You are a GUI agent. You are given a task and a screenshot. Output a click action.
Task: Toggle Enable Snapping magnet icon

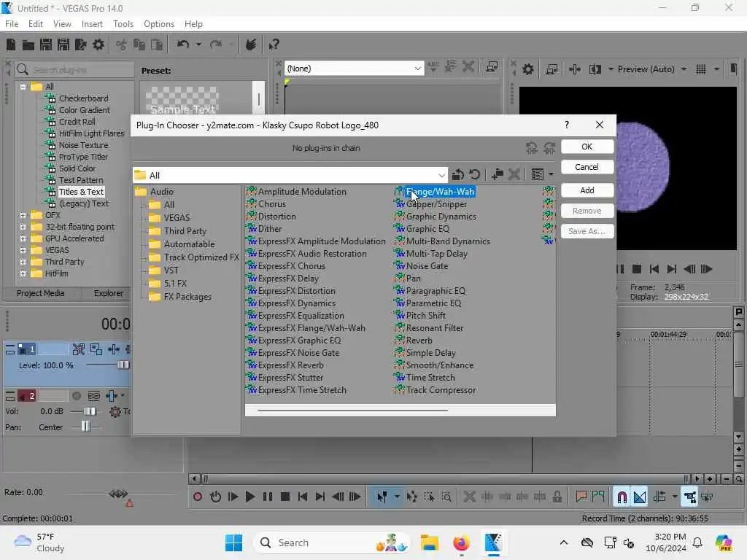coord(622,497)
